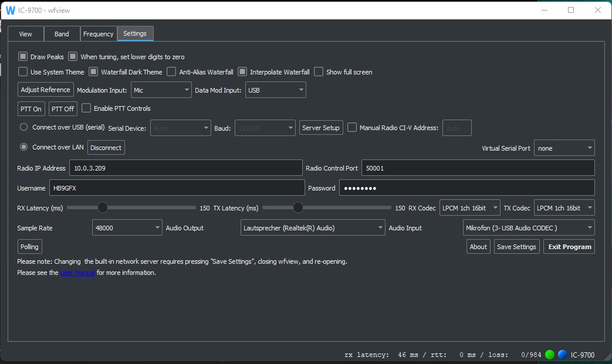Switch to the View tab
Image resolution: width=612 pixels, height=364 pixels.
click(25, 34)
